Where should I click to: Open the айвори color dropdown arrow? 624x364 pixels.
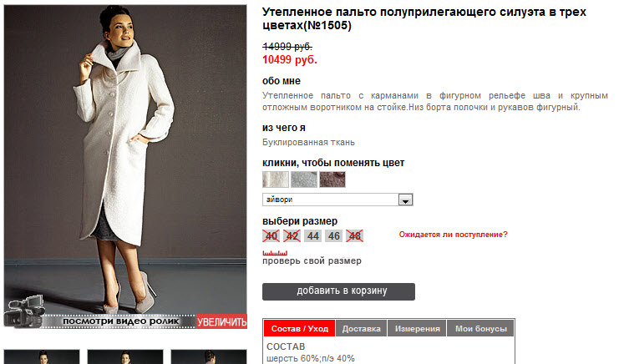click(405, 200)
